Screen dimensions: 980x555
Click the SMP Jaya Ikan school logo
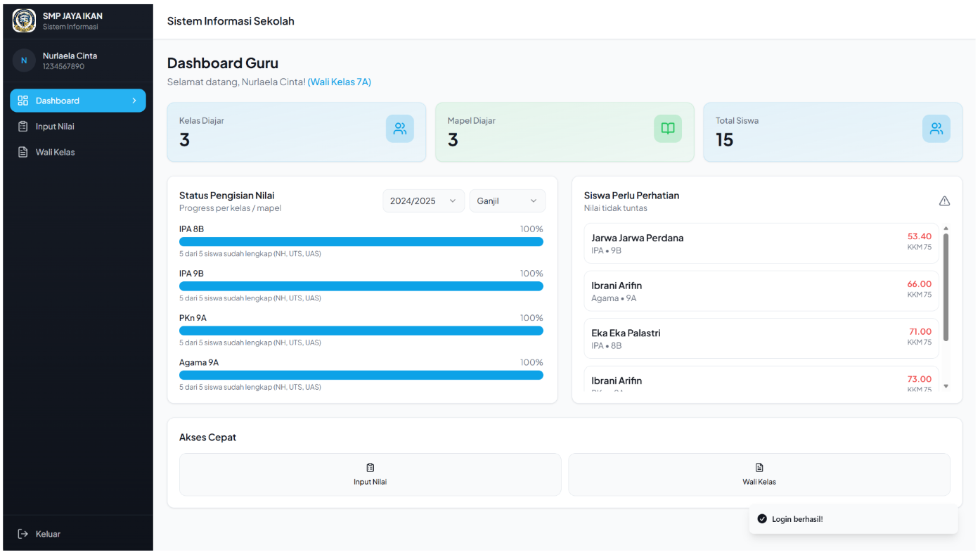click(x=24, y=21)
